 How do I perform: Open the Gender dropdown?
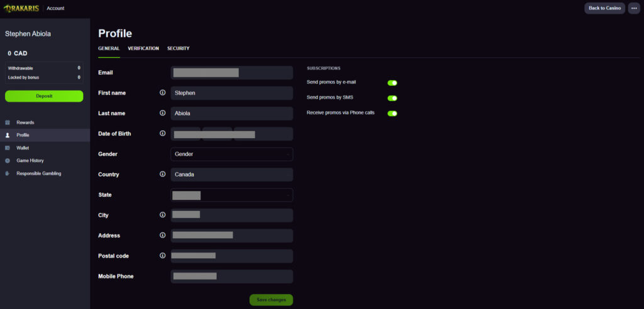[x=231, y=154]
